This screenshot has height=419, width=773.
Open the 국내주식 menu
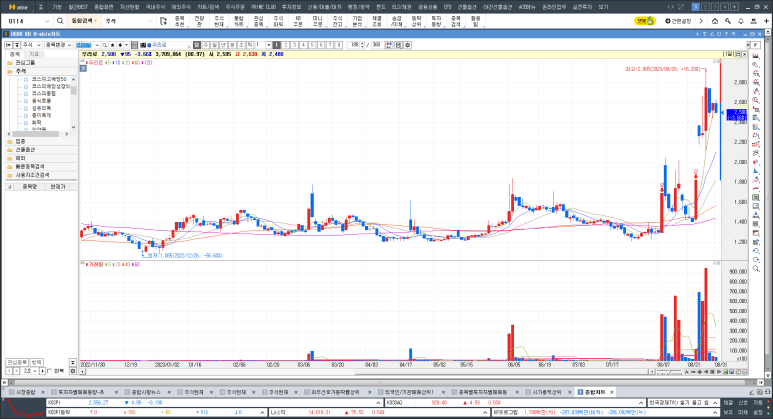(156, 6)
